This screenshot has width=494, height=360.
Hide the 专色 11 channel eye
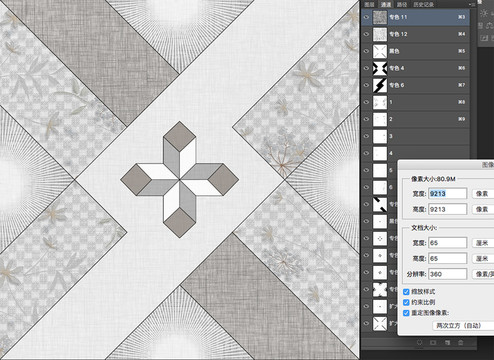pyautogui.click(x=367, y=17)
